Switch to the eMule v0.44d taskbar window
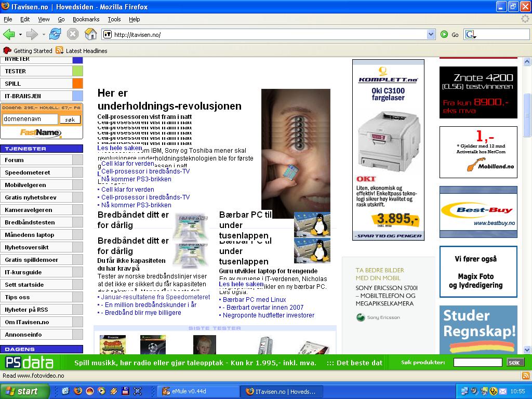Screen dimensions: 532x399 pos(198,392)
